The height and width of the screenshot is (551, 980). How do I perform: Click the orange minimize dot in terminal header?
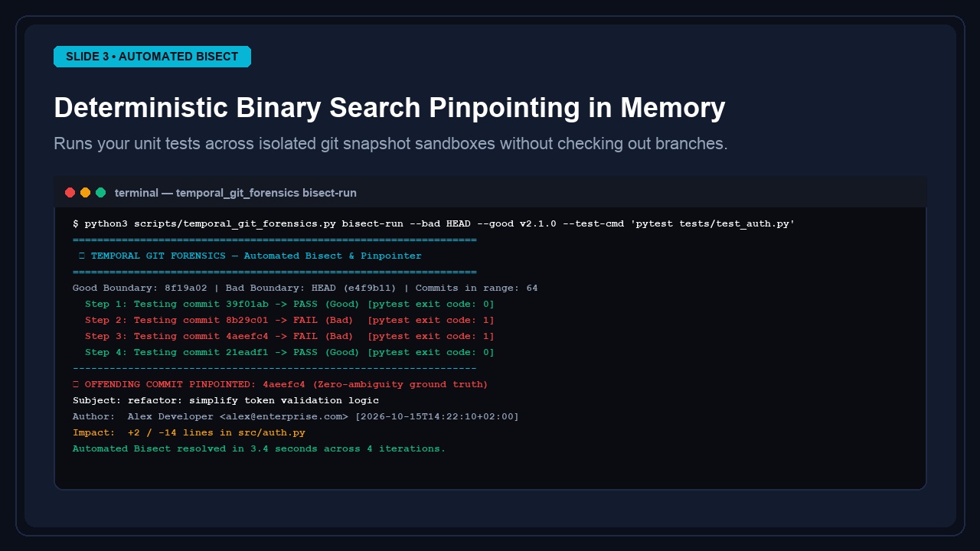(x=85, y=193)
